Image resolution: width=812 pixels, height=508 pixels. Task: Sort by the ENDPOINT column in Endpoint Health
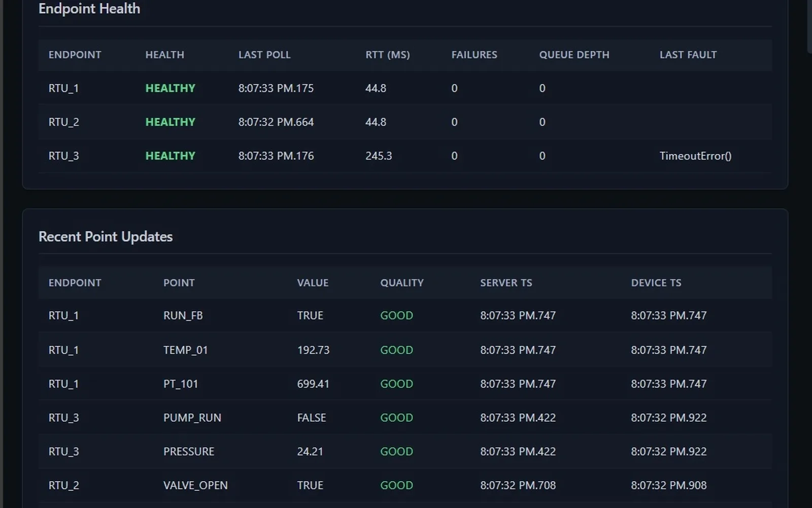tap(75, 55)
